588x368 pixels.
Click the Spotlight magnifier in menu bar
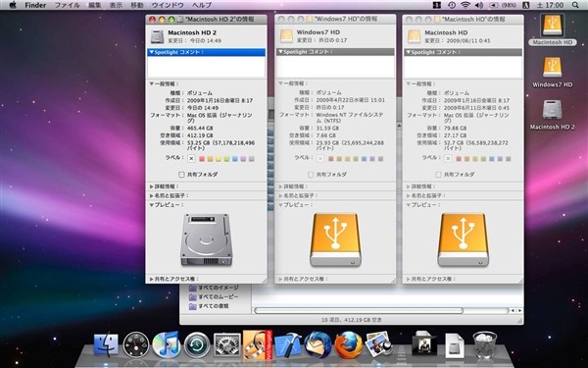575,5
